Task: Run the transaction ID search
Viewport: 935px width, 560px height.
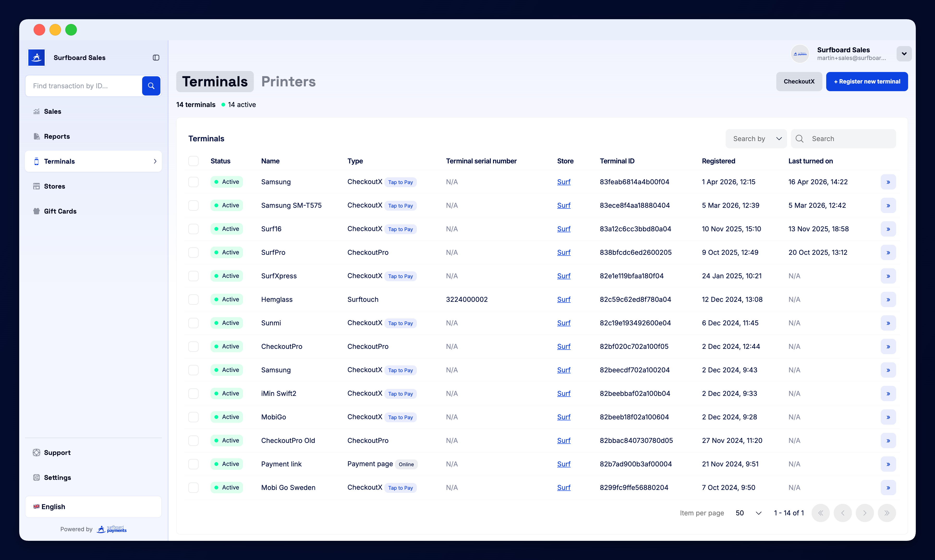Action: click(x=150, y=86)
